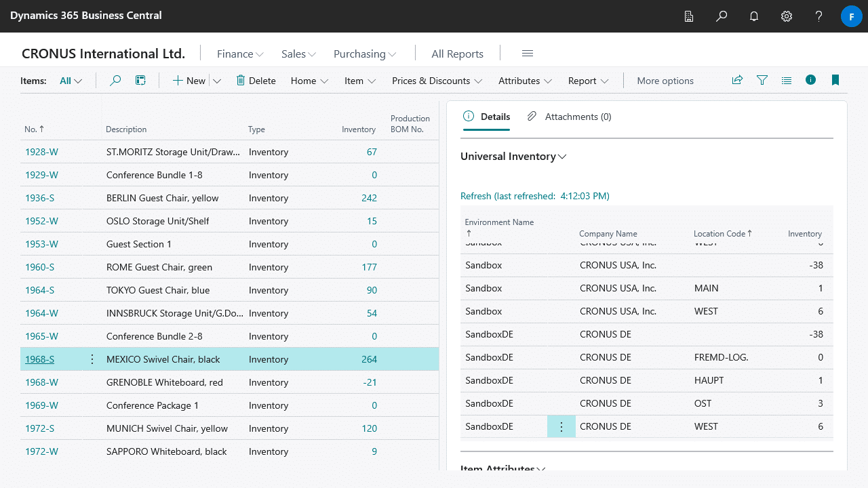
Task: Search the Items list with magnifier icon
Action: coord(115,81)
